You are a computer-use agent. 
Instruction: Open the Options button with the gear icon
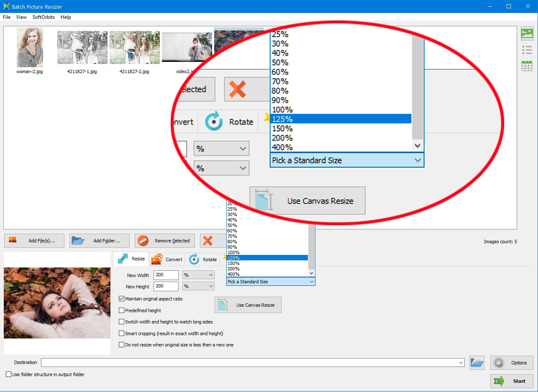512,363
